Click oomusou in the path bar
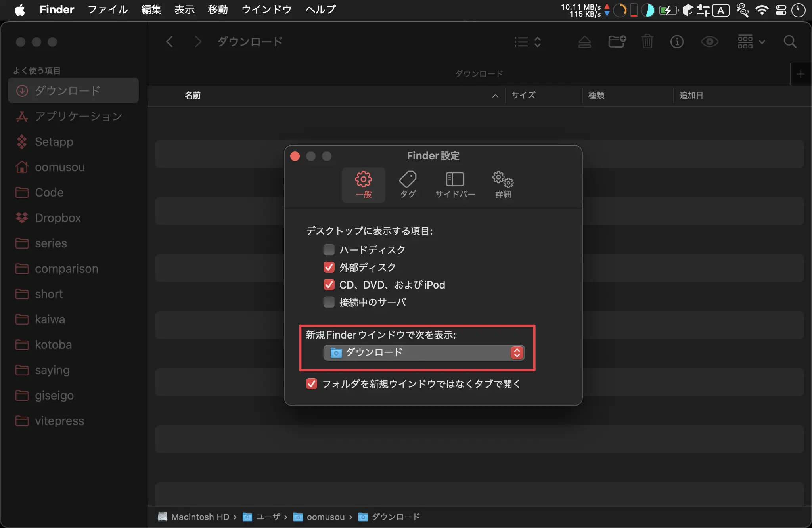 click(x=319, y=517)
